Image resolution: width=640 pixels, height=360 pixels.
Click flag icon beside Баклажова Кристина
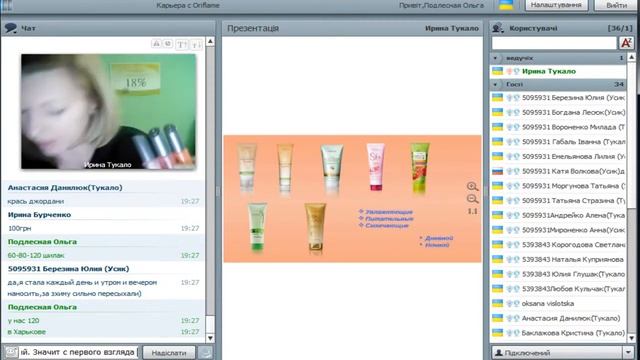(497, 333)
